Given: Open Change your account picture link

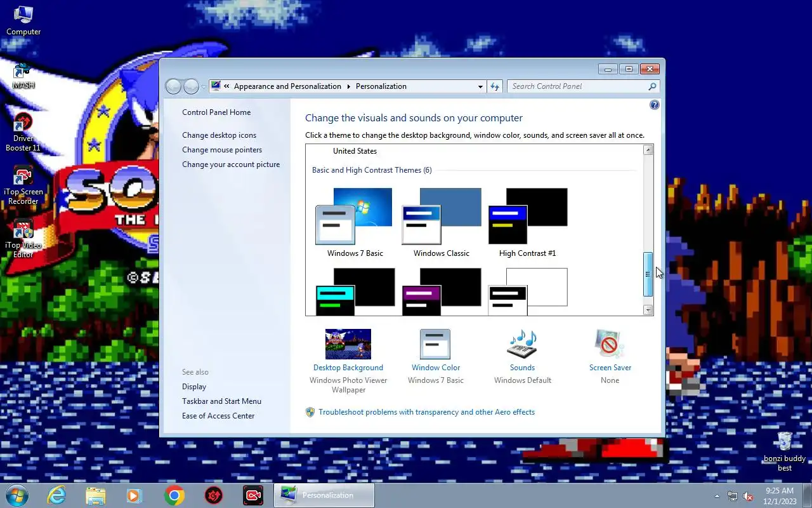Looking at the screenshot, I should click(231, 164).
